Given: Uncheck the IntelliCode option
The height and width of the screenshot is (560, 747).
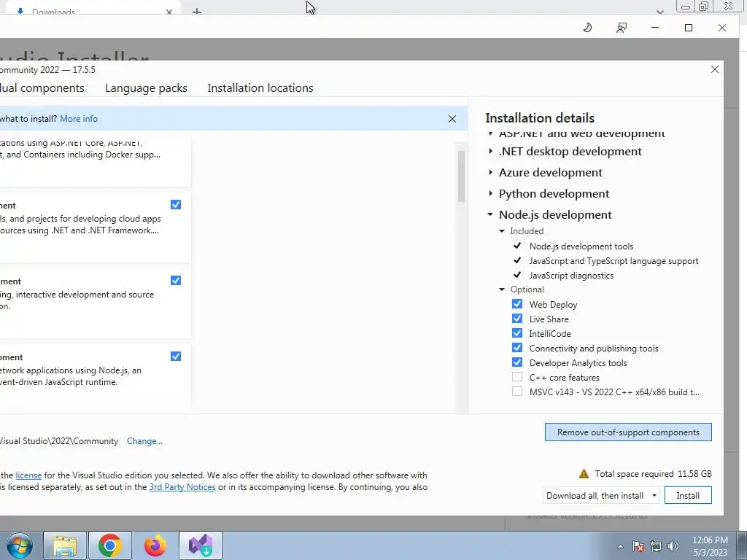Looking at the screenshot, I should click(x=517, y=332).
